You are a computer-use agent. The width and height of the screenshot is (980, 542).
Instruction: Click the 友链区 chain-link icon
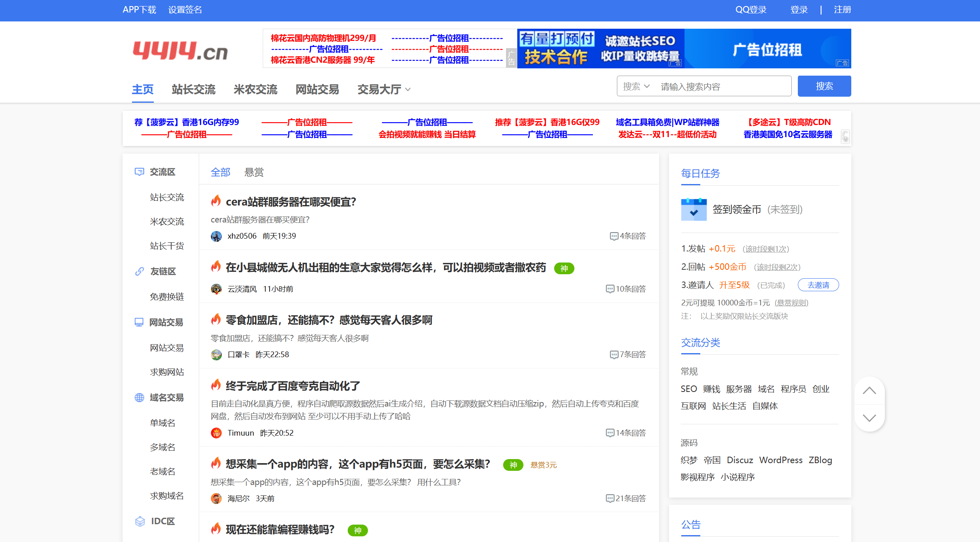[139, 271]
